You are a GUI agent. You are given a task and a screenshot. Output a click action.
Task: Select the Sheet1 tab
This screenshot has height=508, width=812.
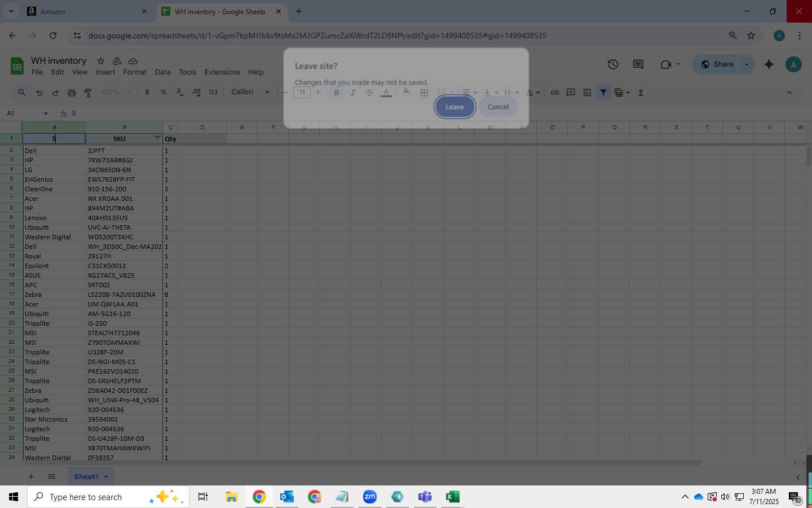[91, 476]
